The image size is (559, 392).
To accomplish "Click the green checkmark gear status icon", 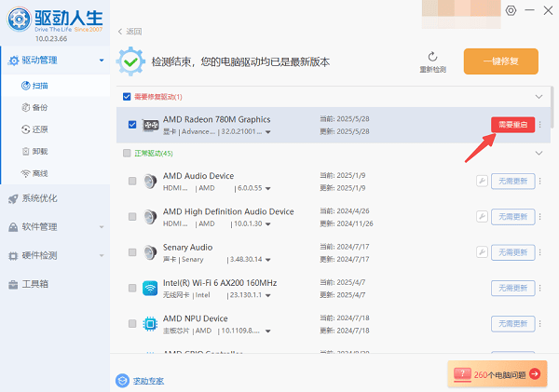I will tap(130, 61).
